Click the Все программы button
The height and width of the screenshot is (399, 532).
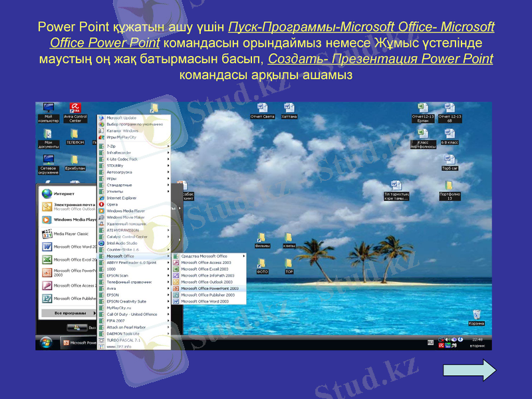[x=70, y=313]
